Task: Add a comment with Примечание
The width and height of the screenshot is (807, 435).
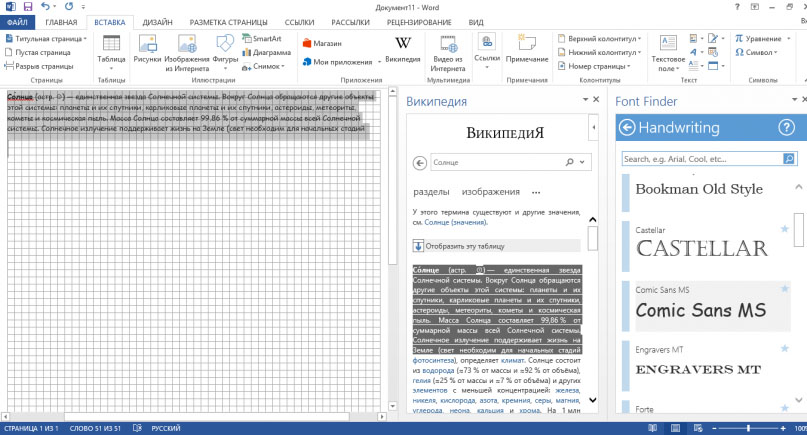Action: tap(527, 50)
